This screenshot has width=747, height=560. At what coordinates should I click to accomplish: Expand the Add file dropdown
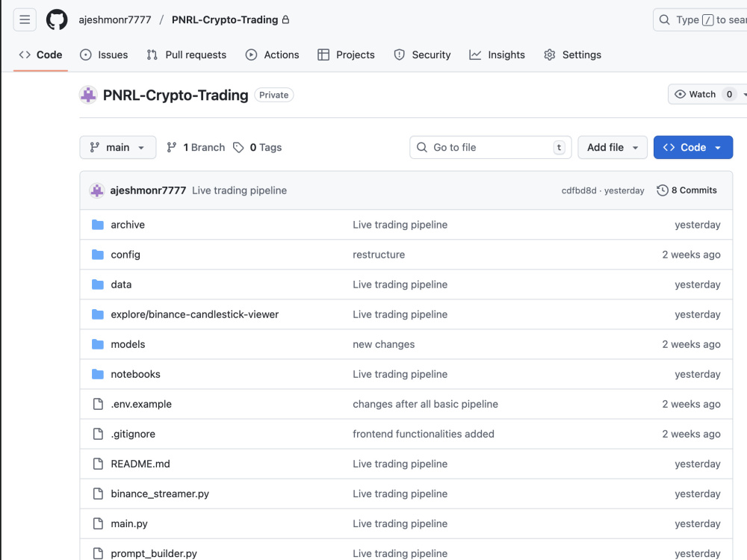613,148
